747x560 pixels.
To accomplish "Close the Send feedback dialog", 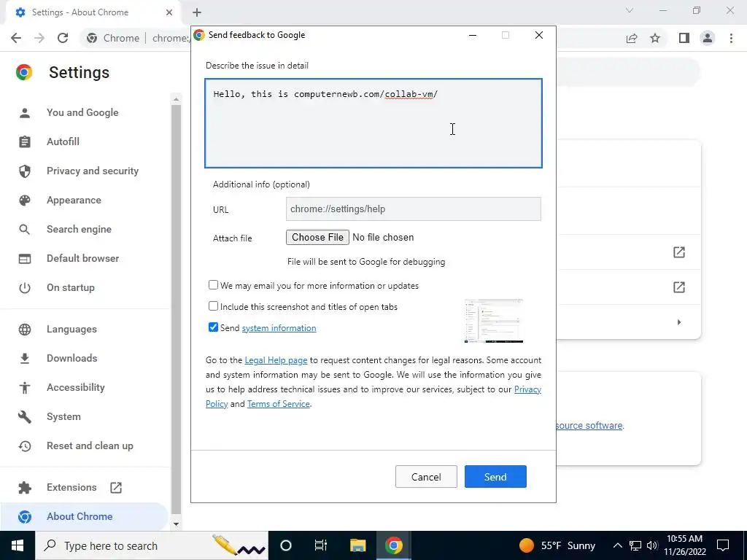I will [539, 35].
